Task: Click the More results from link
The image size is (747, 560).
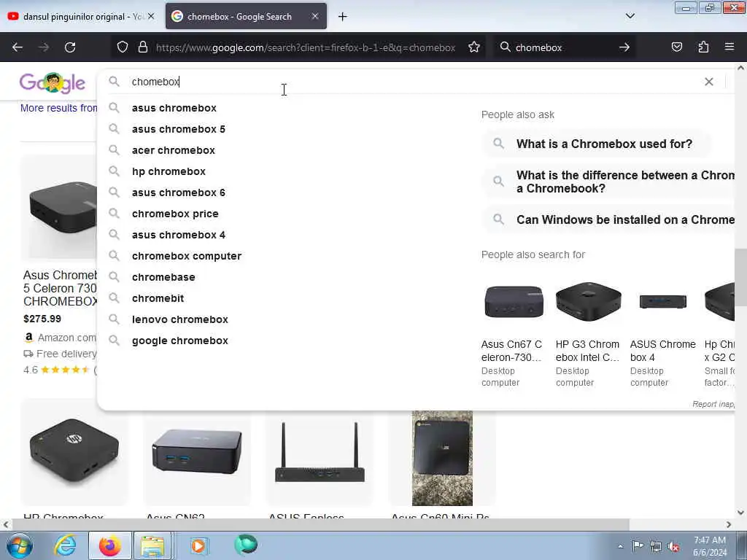Action: (58, 108)
